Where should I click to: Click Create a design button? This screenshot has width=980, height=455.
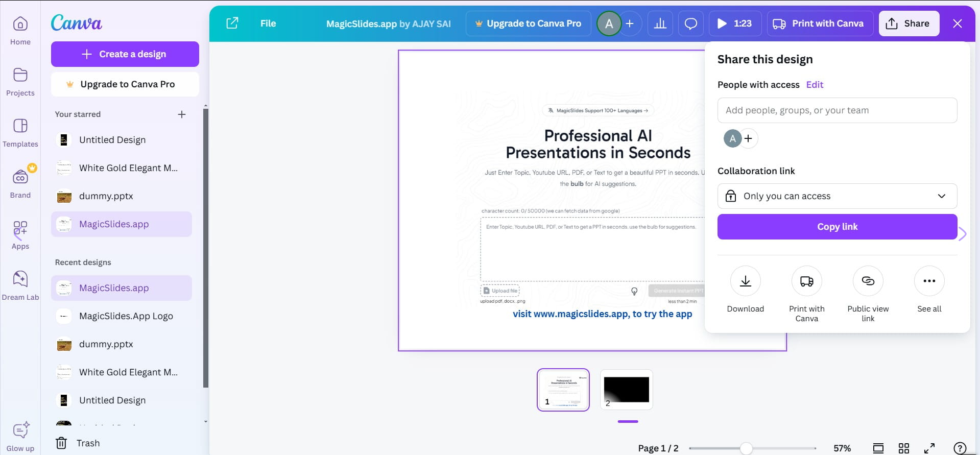click(125, 54)
